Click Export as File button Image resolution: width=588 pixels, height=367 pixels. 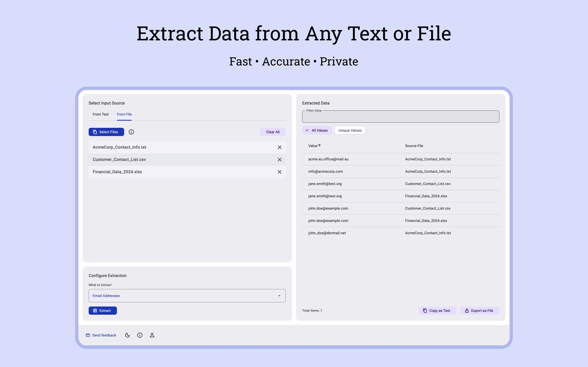coord(479,311)
